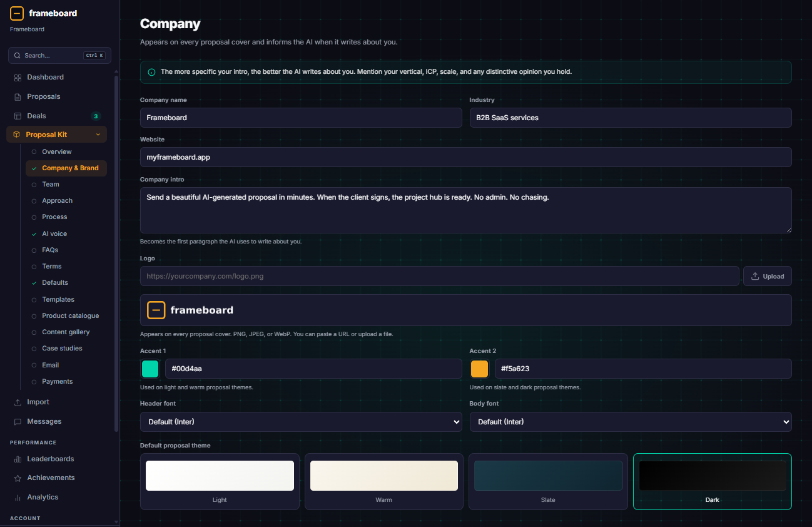Click the Ctrl K shortcut badge
812x527 pixels.
(x=94, y=56)
